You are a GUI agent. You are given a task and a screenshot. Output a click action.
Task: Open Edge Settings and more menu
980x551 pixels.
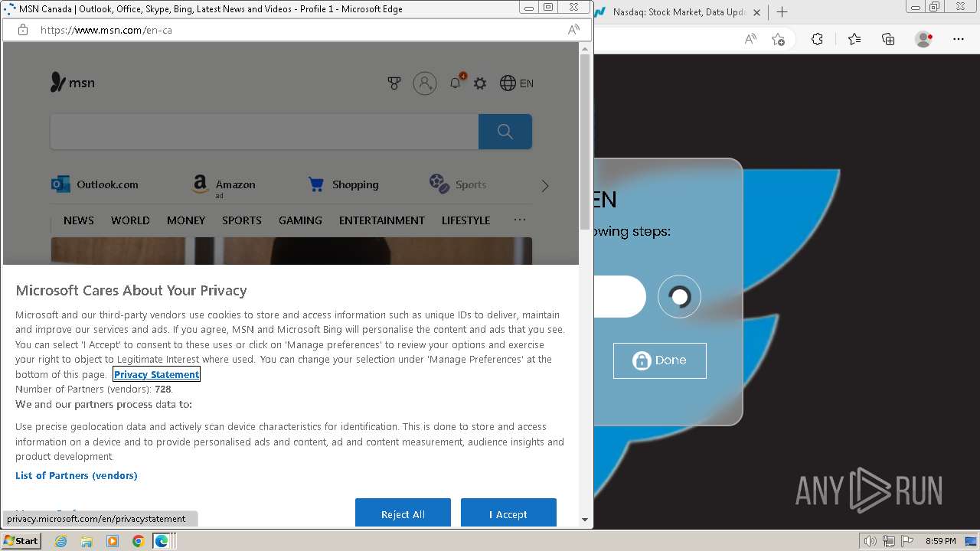pos(959,39)
